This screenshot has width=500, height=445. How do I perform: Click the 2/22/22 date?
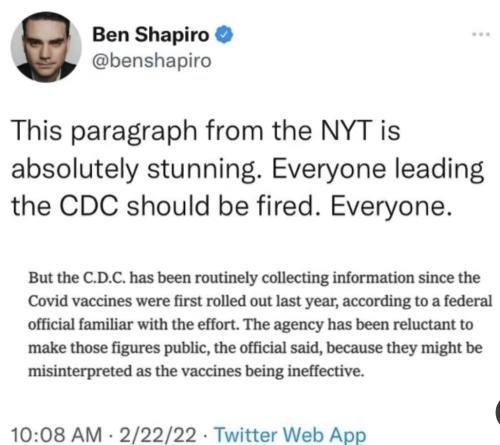tap(158, 435)
